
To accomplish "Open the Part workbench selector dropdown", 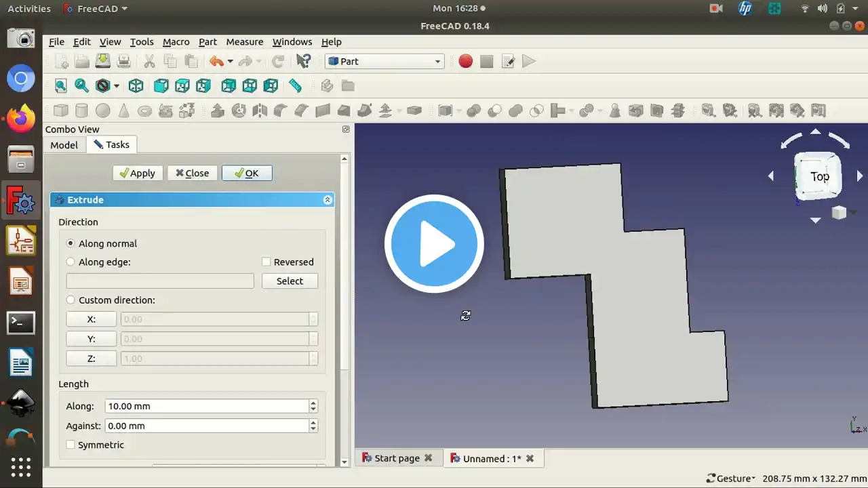I will (385, 61).
